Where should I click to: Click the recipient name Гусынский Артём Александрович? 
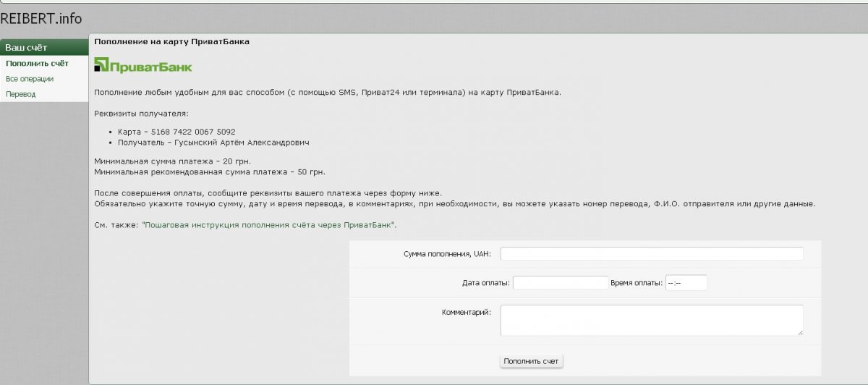tap(242, 143)
